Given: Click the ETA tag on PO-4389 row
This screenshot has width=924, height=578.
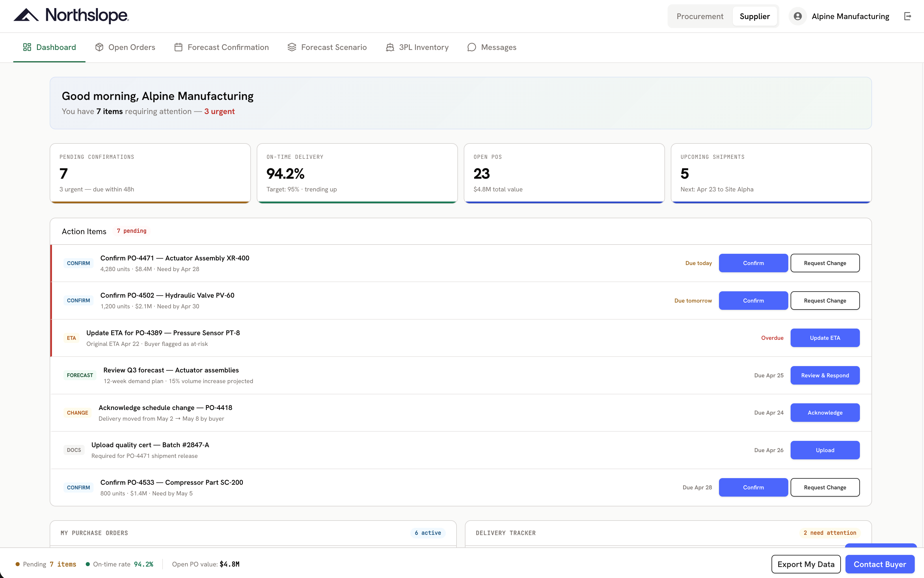Looking at the screenshot, I should (x=72, y=338).
